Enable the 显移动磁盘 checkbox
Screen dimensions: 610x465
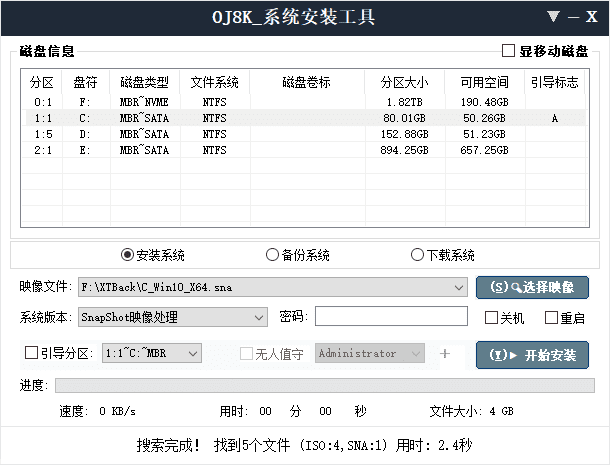509,51
